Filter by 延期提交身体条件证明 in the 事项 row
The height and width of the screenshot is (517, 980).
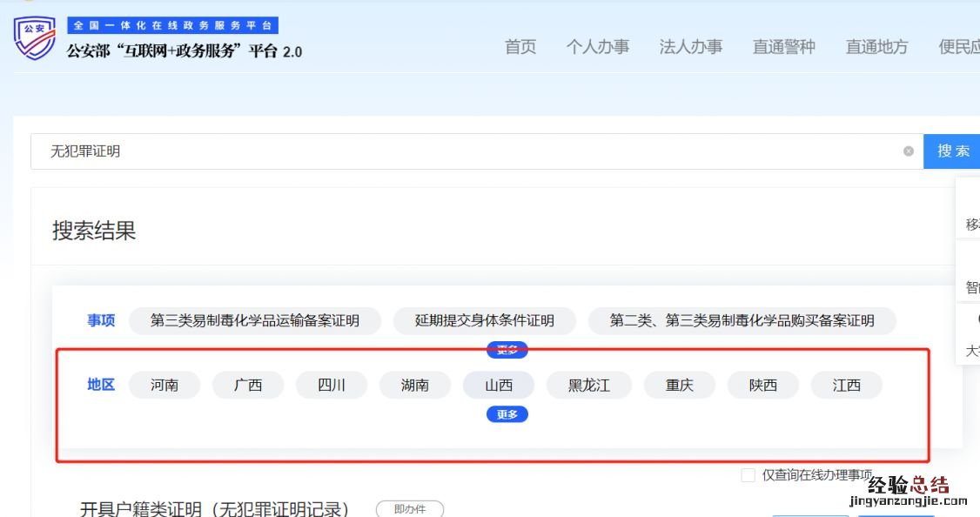[x=485, y=320]
